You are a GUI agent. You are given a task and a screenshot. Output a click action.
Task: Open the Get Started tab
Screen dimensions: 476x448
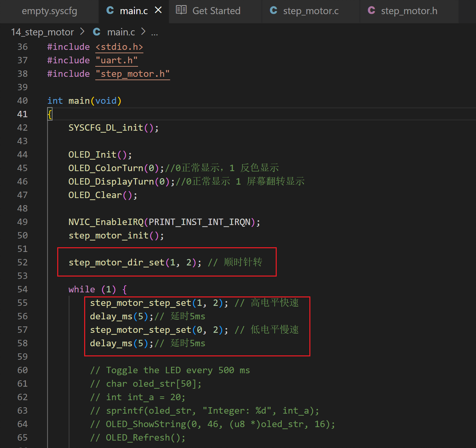(216, 11)
